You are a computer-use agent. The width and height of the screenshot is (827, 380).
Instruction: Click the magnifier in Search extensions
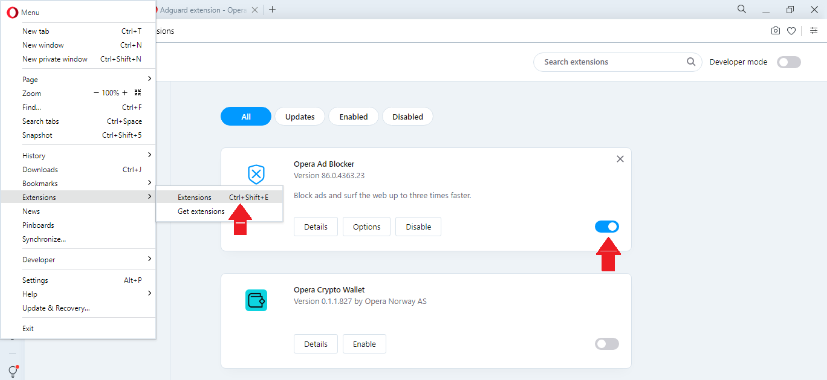pos(691,62)
